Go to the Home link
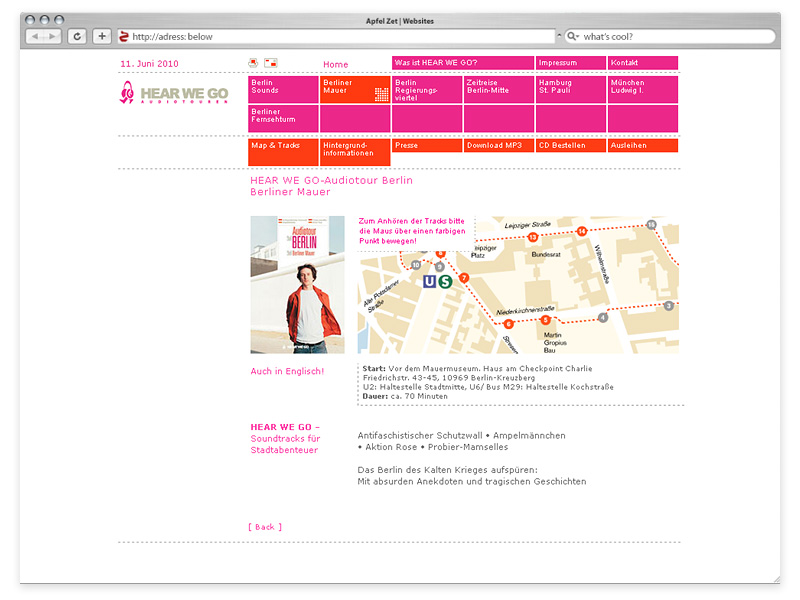 click(x=335, y=65)
